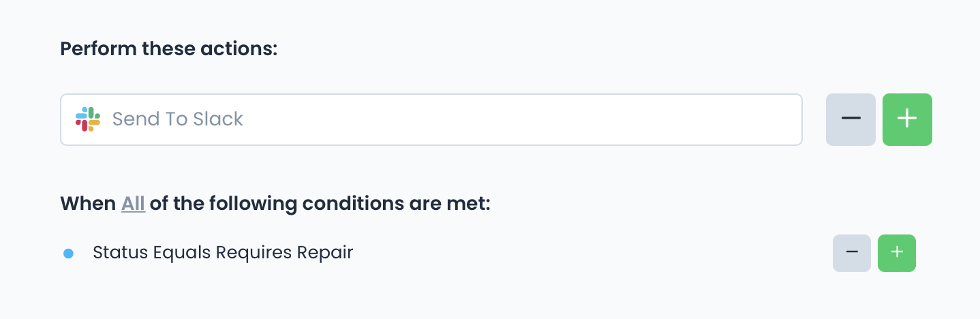Click the Slack logo icon

88,119
